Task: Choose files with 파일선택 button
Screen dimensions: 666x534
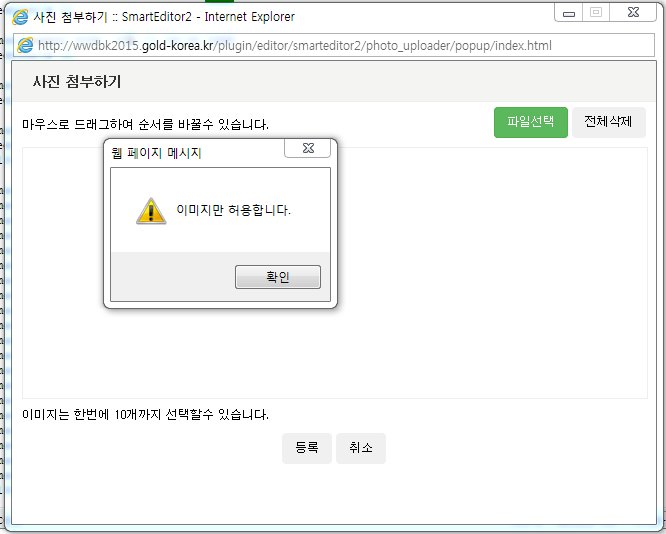Action: (531, 122)
